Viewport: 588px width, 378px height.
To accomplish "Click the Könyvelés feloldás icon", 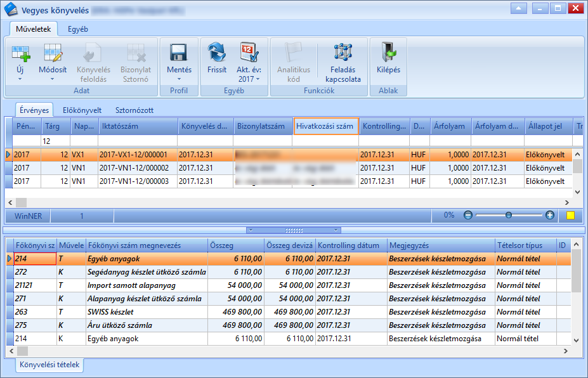I will tap(93, 53).
